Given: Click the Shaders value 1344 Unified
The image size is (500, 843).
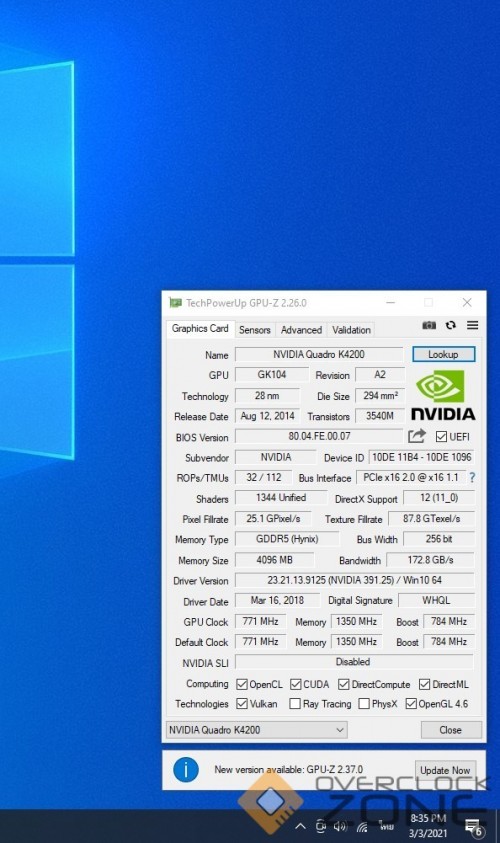Looking at the screenshot, I should pos(281,498).
